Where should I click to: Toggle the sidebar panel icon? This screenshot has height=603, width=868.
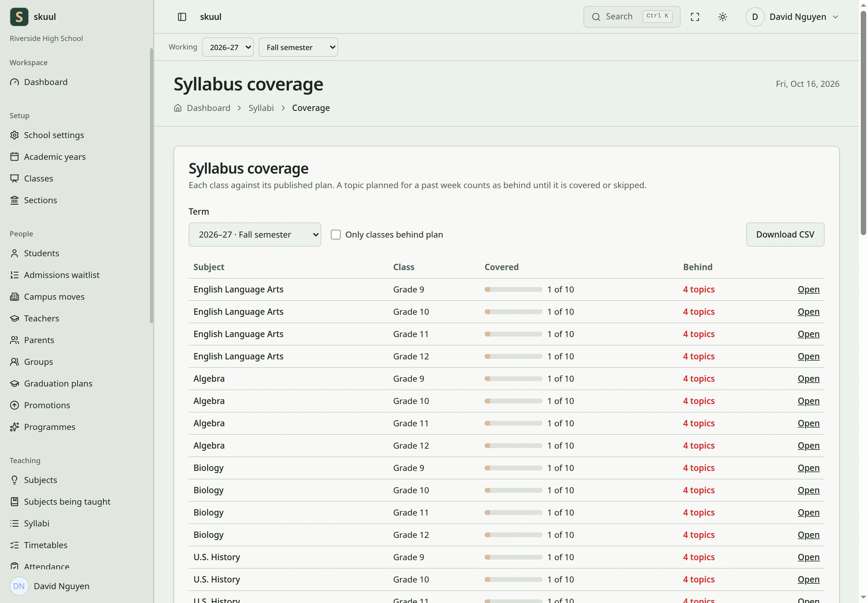[x=182, y=17]
